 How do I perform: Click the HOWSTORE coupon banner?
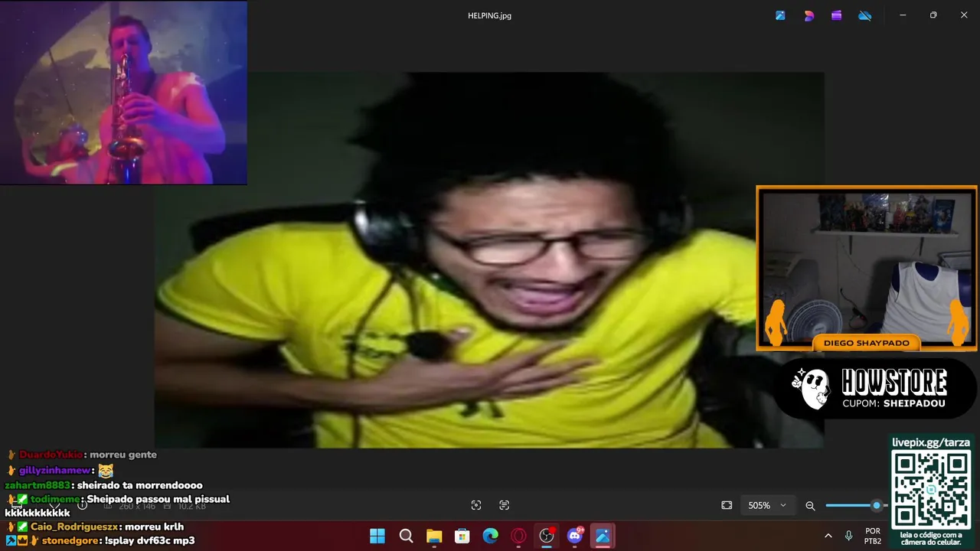[875, 388]
